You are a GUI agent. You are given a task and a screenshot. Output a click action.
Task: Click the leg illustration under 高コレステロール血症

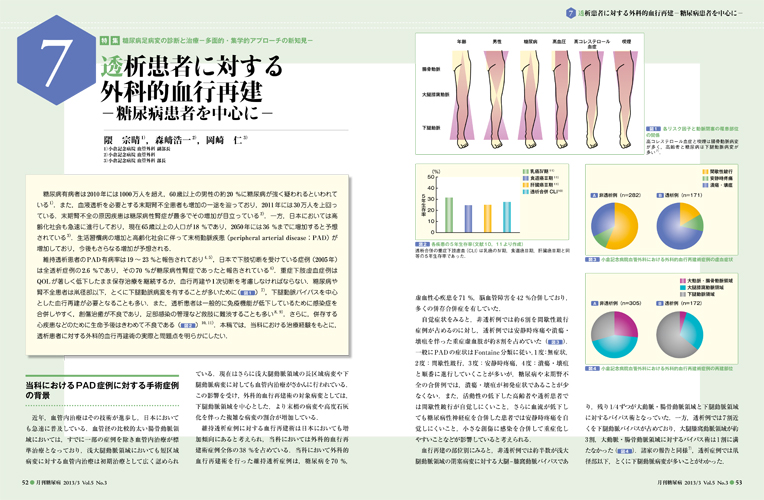click(x=592, y=99)
